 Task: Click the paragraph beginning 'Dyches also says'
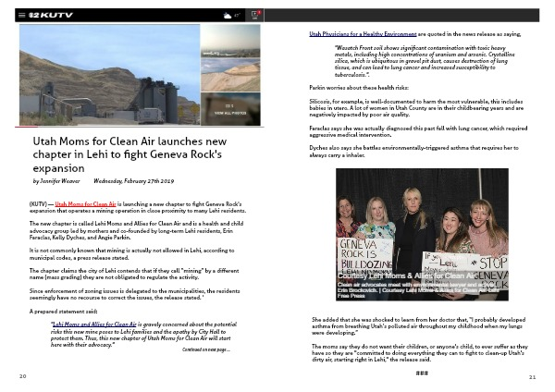tap(413, 152)
